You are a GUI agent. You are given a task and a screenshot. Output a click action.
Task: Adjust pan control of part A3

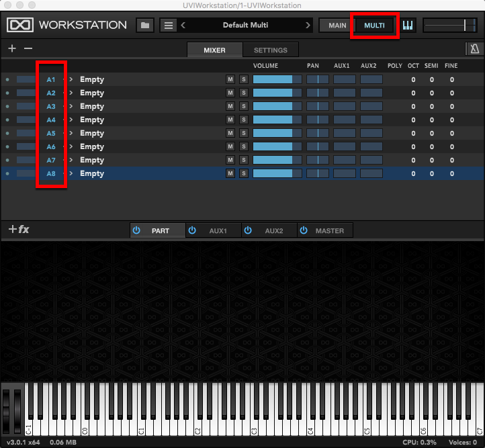(318, 106)
